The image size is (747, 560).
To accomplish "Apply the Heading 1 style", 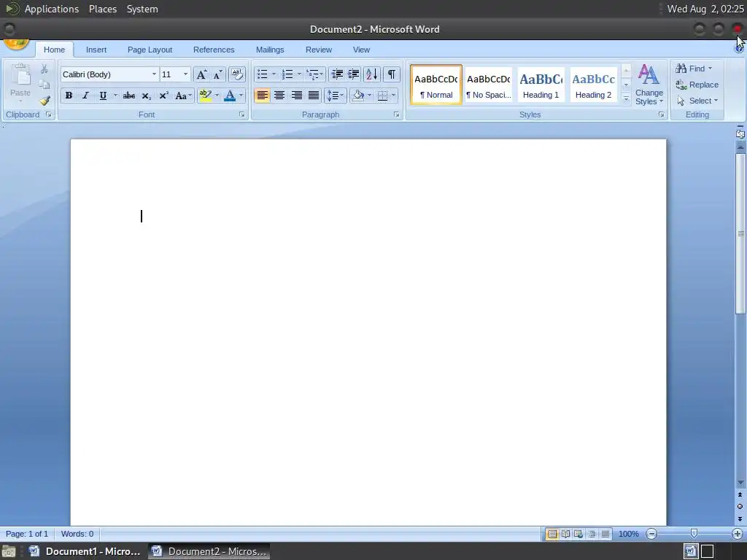I will (541, 85).
